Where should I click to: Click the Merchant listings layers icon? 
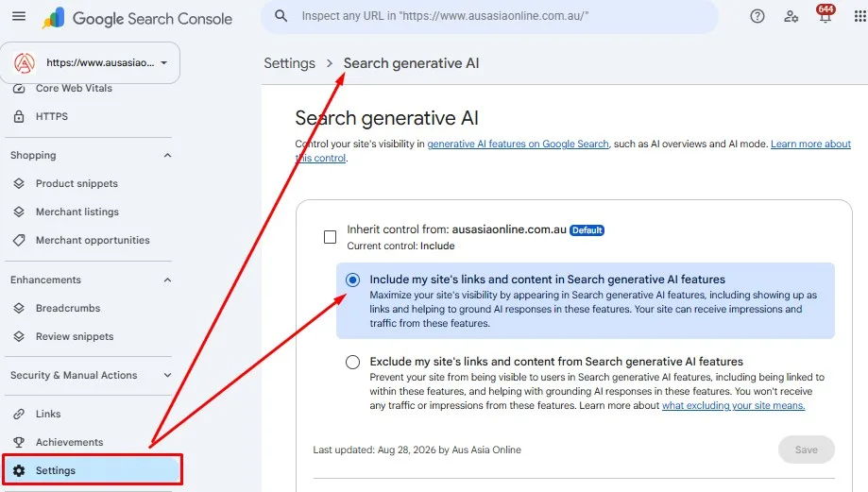(x=19, y=212)
